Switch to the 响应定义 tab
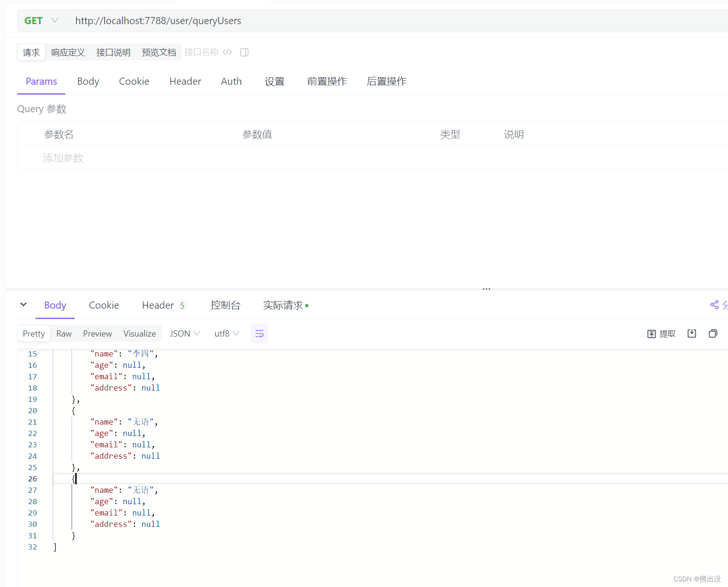 68,52
